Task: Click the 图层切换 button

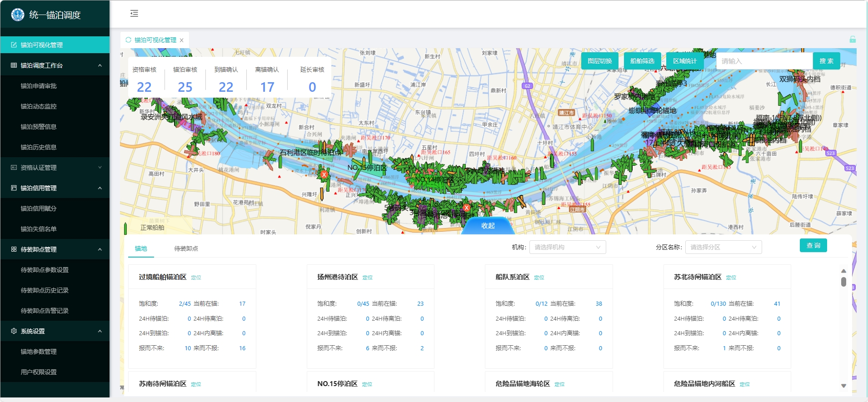Action: click(x=599, y=61)
